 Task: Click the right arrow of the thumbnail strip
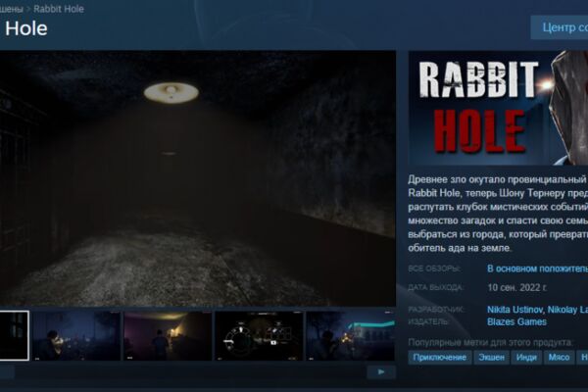point(381,372)
